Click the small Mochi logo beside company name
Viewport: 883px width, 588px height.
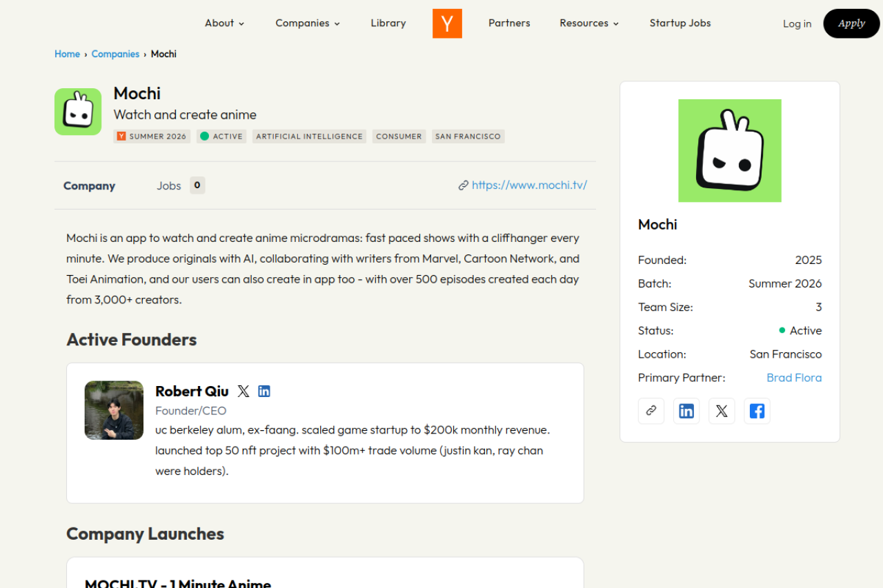(78, 112)
